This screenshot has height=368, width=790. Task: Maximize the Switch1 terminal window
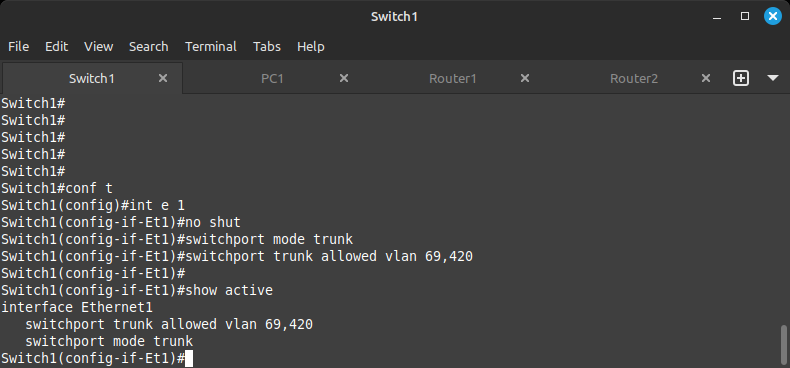[x=745, y=16]
